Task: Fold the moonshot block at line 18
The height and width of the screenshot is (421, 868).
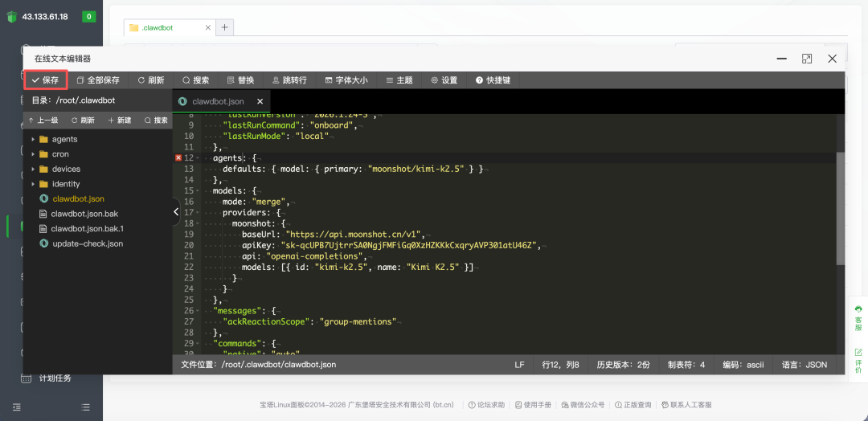Action: pyautogui.click(x=198, y=223)
